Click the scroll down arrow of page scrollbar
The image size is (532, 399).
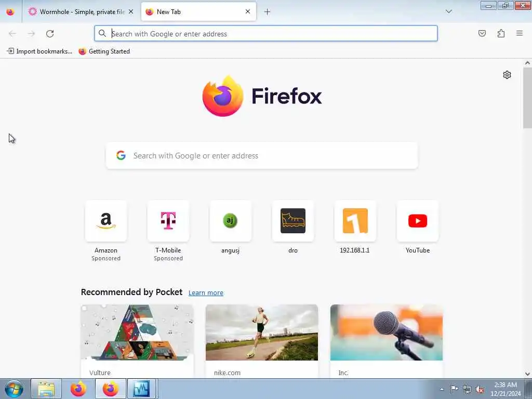(x=527, y=374)
